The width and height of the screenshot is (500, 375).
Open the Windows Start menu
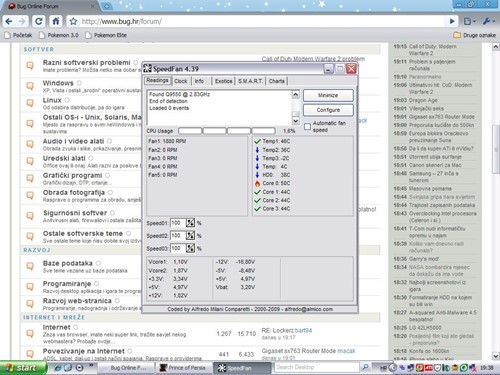click(23, 368)
